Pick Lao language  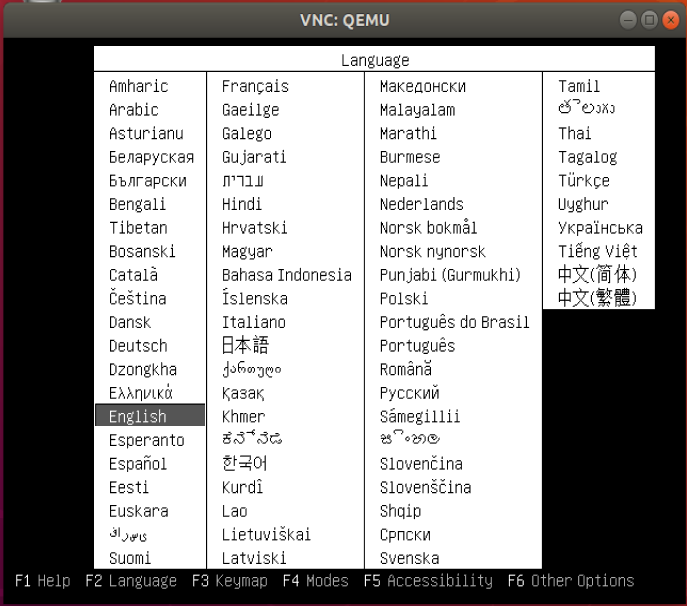coord(234,511)
